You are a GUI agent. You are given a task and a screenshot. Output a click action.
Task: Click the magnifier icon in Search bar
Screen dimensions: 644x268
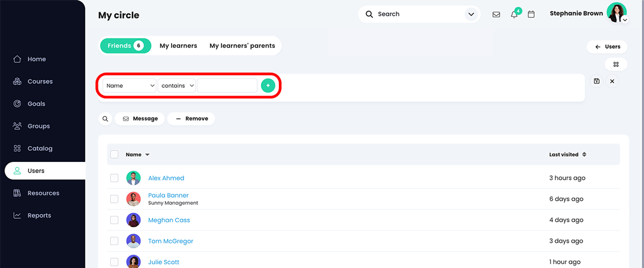(x=370, y=14)
